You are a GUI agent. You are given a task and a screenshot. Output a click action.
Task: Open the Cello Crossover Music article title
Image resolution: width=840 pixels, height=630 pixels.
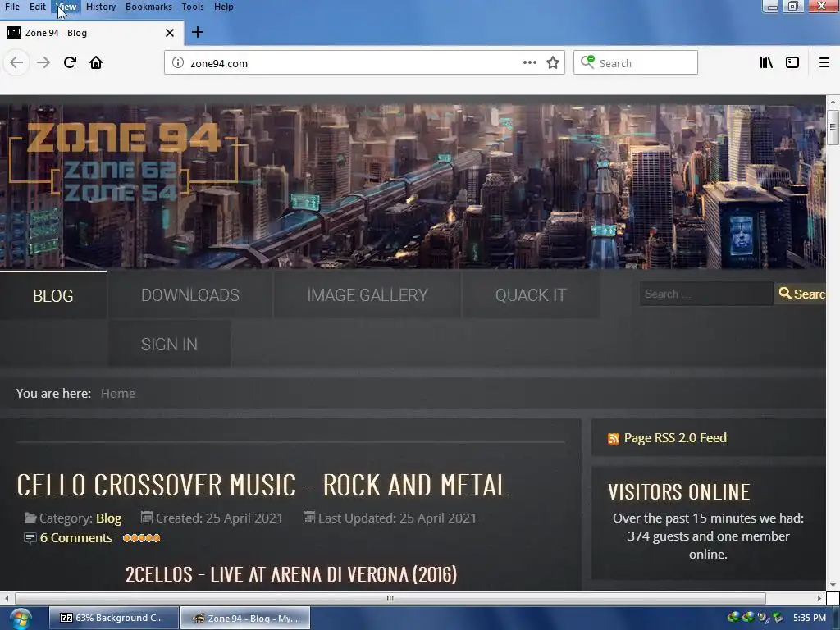pyautogui.click(x=262, y=485)
